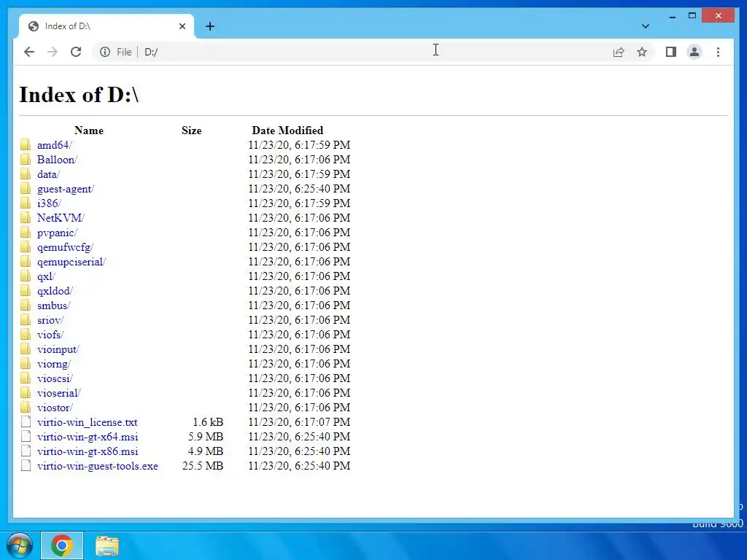Open the viorng/ folder link
The image size is (747, 560).
point(54,364)
